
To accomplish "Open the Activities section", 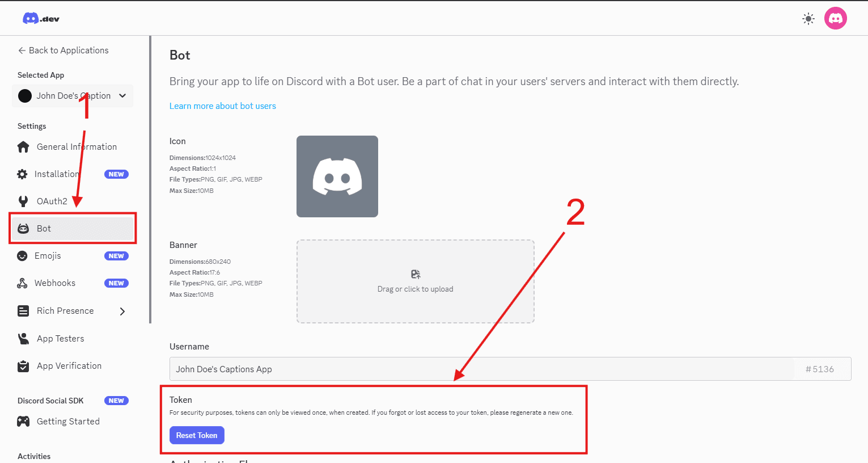I will 34,456.
